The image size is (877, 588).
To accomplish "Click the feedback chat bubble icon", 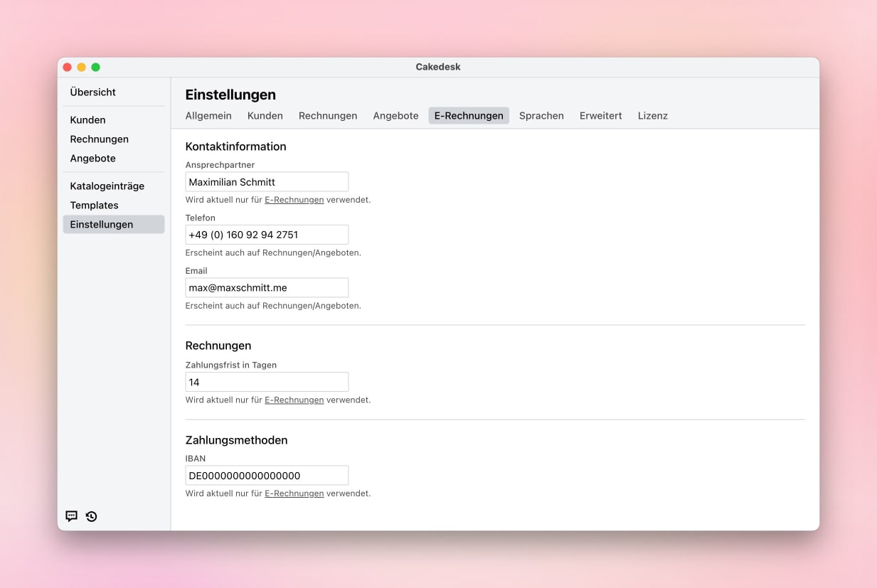I will tap(71, 516).
